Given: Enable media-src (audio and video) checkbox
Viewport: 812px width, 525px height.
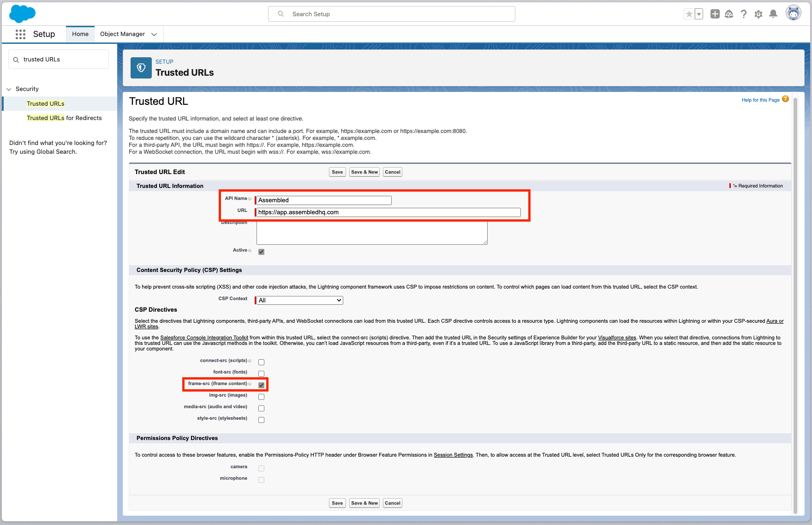Looking at the screenshot, I should (x=261, y=408).
